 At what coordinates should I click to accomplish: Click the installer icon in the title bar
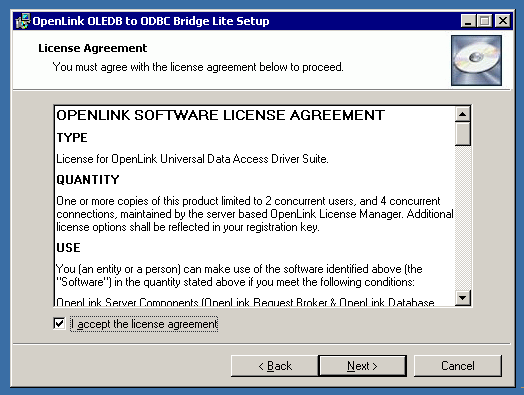(23, 21)
